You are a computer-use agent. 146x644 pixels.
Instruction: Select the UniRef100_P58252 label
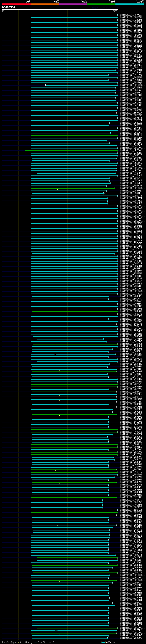tap(131, 273)
